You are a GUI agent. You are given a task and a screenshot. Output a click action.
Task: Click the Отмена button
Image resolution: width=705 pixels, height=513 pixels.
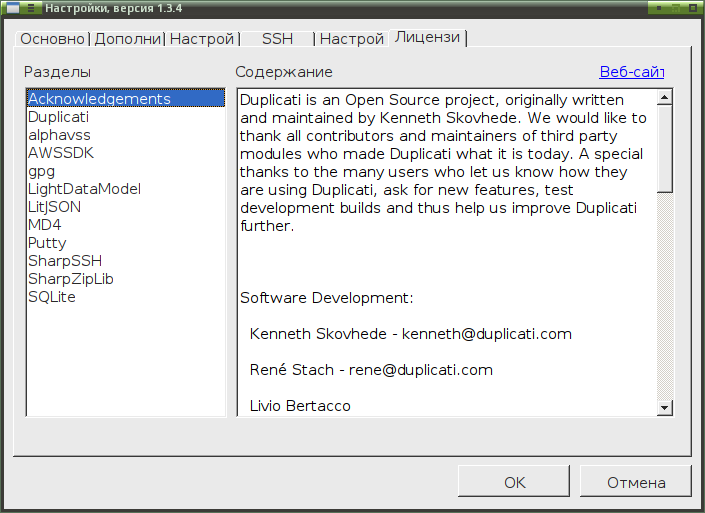click(x=636, y=482)
